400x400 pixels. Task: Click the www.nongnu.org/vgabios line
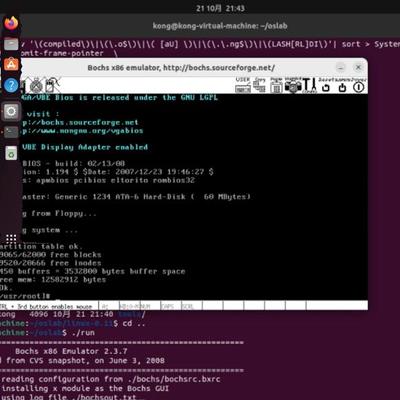point(83,131)
